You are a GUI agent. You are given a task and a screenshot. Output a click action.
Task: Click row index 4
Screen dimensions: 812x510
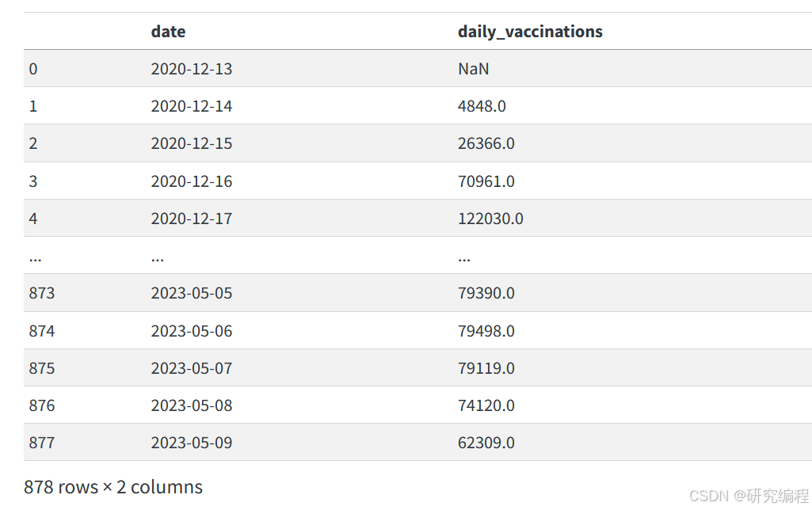tap(33, 219)
